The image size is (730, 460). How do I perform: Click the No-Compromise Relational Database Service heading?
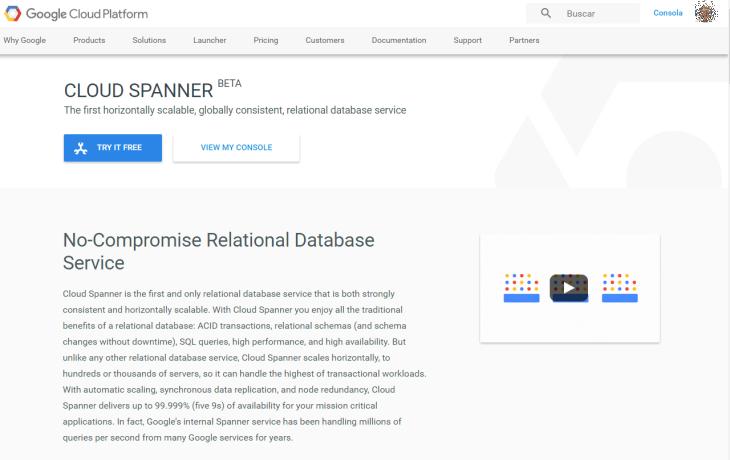218,251
